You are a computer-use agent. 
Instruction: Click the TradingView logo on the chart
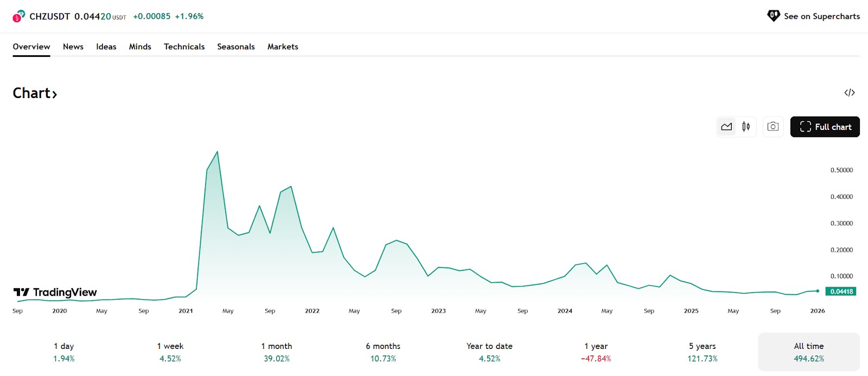pyautogui.click(x=55, y=293)
